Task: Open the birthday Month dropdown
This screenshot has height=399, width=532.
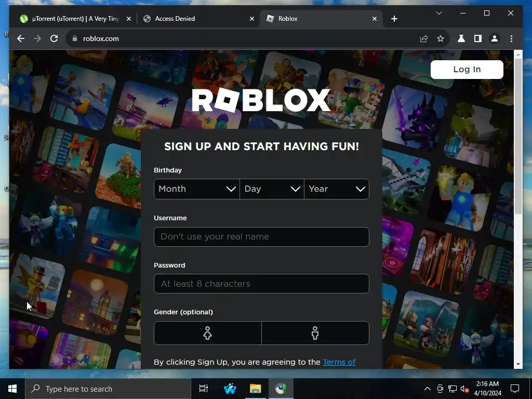Action: click(x=197, y=189)
